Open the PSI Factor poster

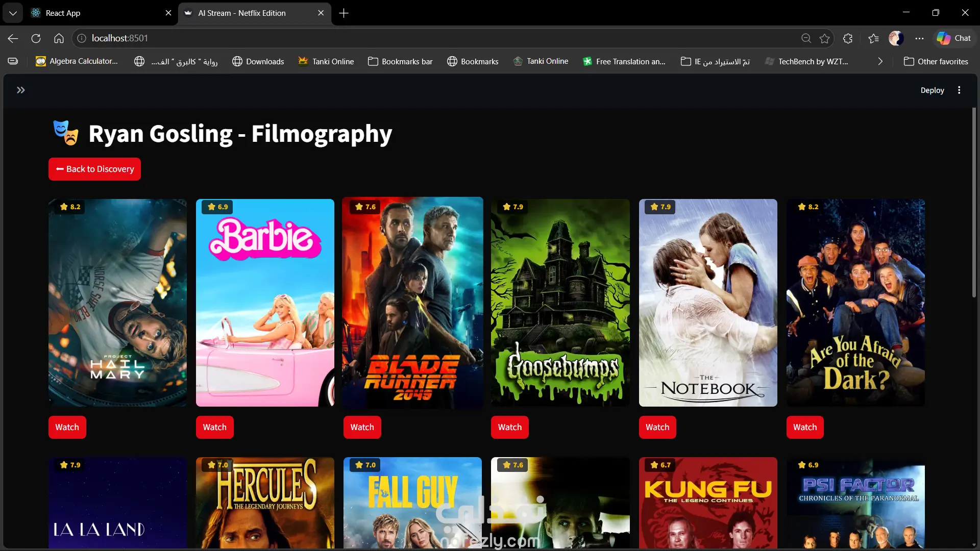click(855, 503)
